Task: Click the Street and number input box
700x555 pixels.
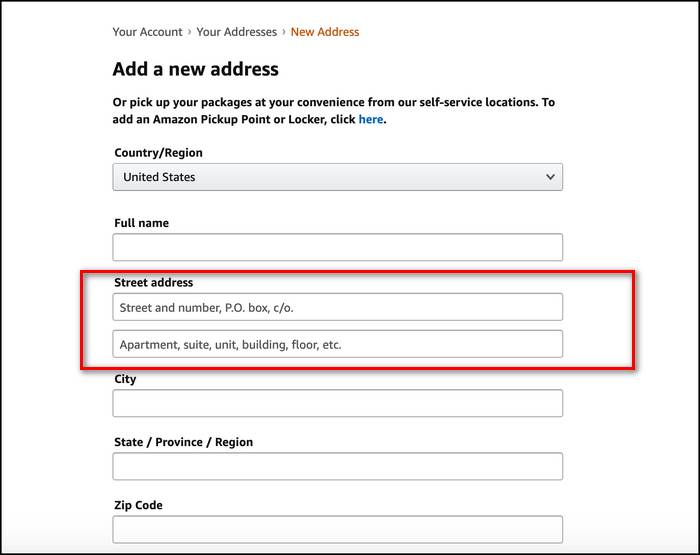Action: (337, 307)
